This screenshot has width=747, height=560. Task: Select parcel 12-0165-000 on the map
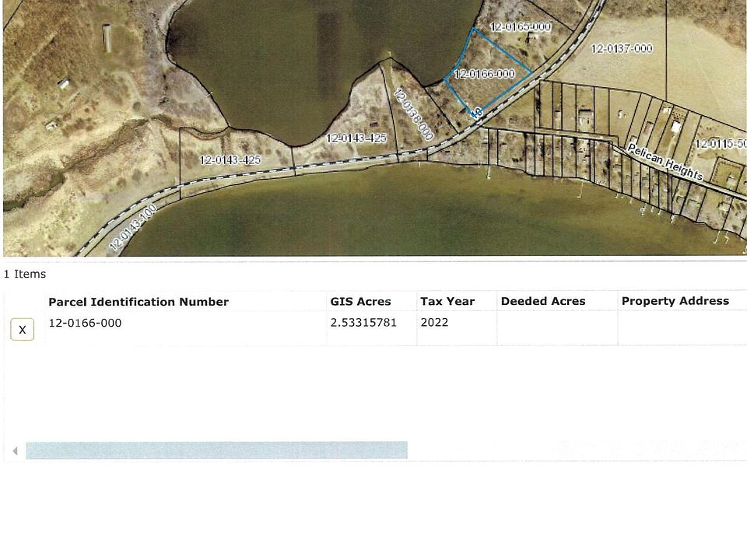(521, 26)
